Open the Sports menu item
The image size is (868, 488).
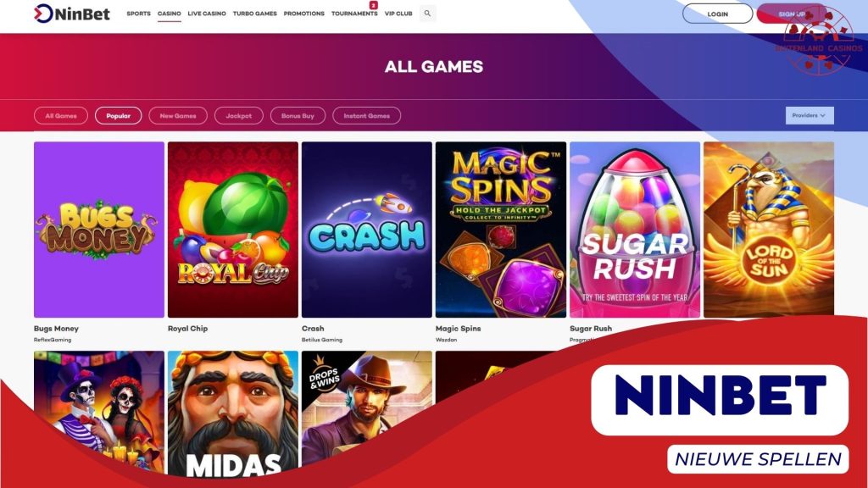click(138, 14)
